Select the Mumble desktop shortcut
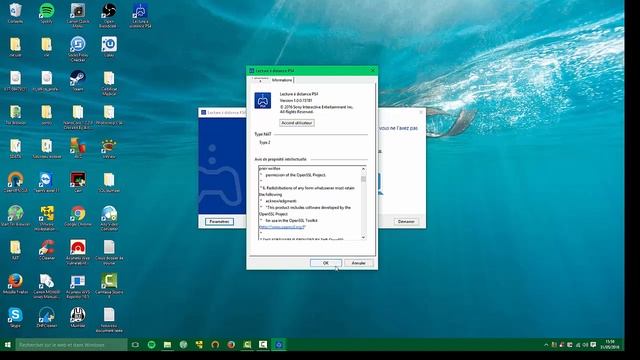The image size is (640, 360). [x=78, y=318]
